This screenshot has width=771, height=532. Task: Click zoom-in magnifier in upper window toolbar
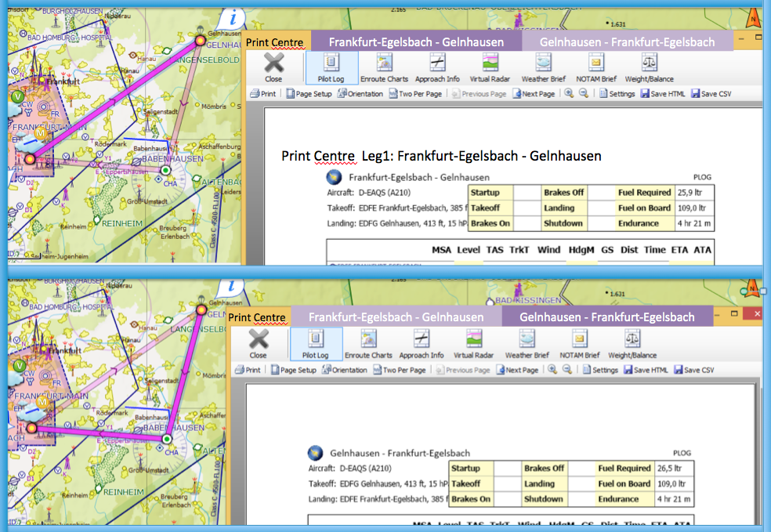pyautogui.click(x=568, y=93)
